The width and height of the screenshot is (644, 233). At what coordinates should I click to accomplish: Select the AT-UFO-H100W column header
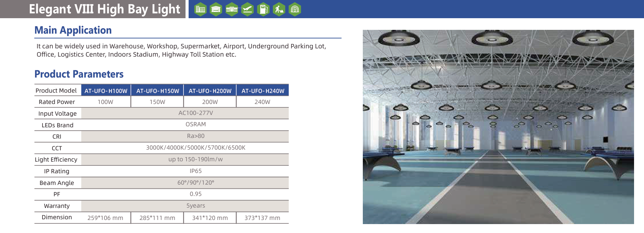106,91
